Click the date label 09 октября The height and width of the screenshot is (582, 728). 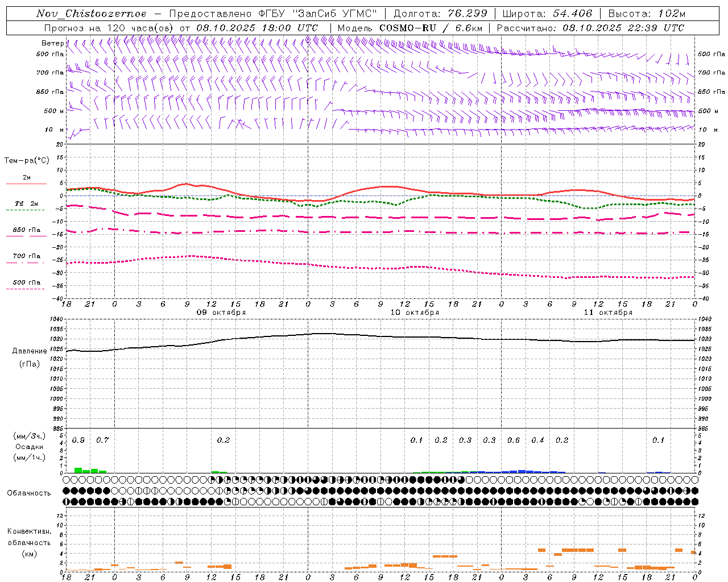point(221,313)
